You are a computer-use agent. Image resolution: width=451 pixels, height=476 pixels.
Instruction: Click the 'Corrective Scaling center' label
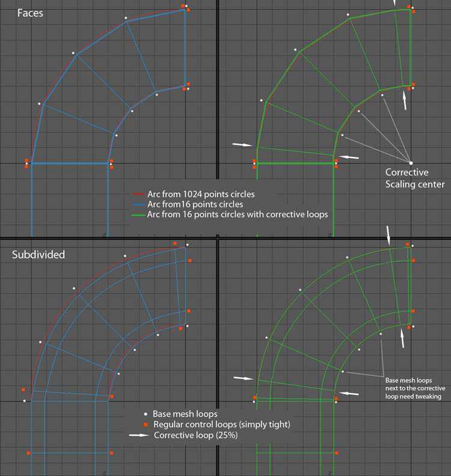click(x=415, y=178)
